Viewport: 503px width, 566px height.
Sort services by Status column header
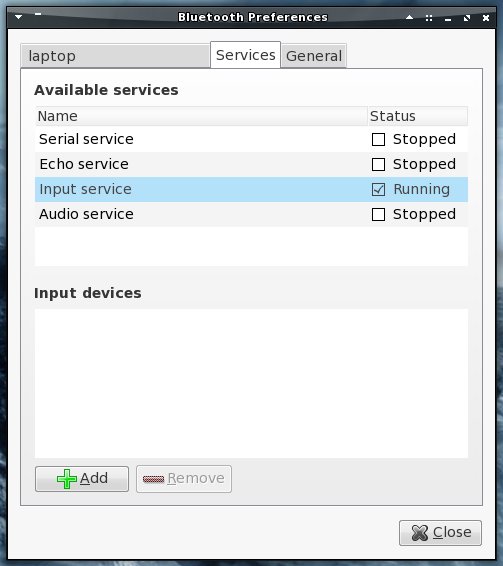click(418, 116)
